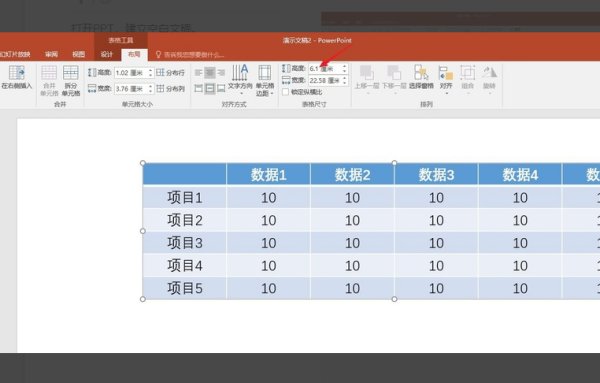The height and width of the screenshot is (383, 600).
Task: Click the Group (组合) dropdown
Action: (468, 80)
